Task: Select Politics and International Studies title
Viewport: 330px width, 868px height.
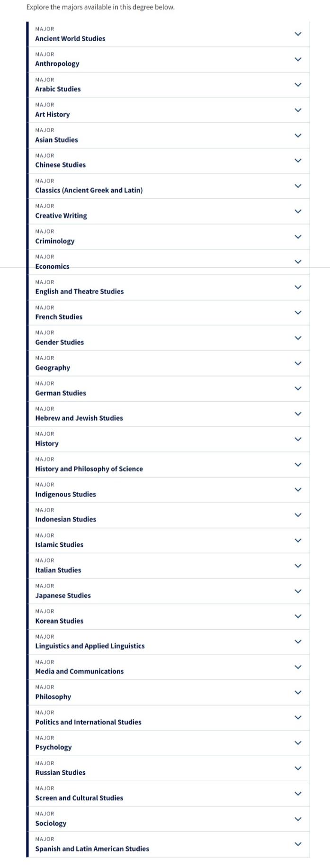Action: pos(88,722)
